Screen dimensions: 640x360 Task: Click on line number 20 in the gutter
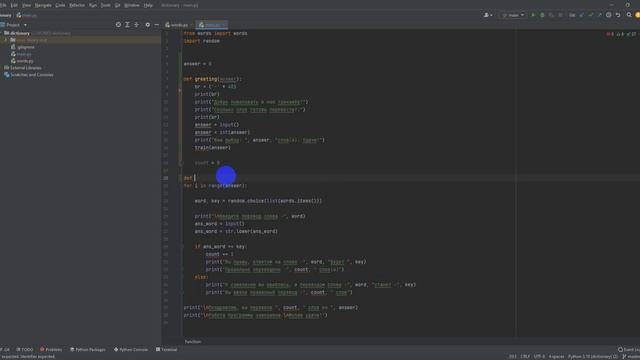pos(166,178)
